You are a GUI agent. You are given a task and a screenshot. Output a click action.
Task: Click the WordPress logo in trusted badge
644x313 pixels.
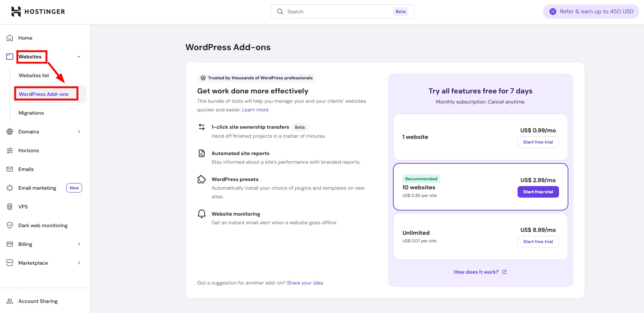(x=203, y=78)
